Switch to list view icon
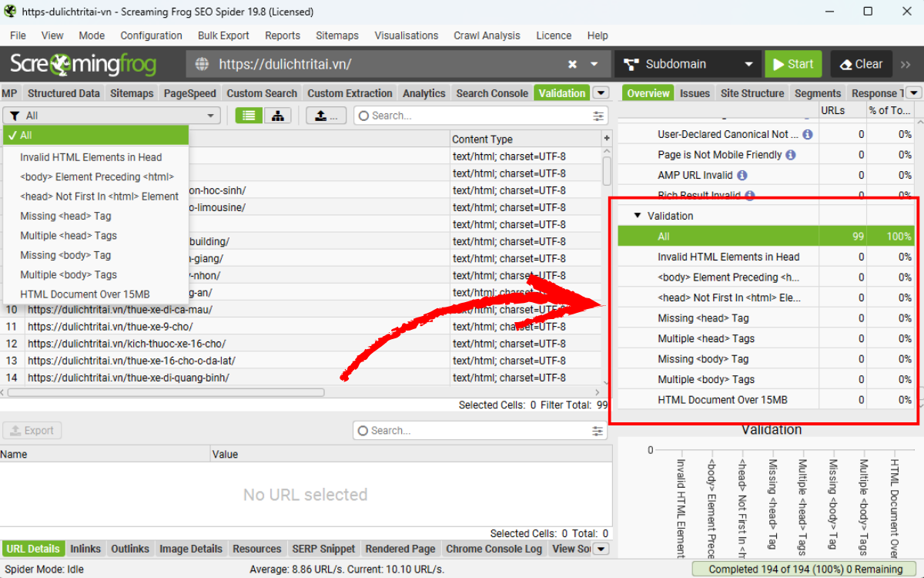Viewport: 924px width, 578px height. (249, 116)
